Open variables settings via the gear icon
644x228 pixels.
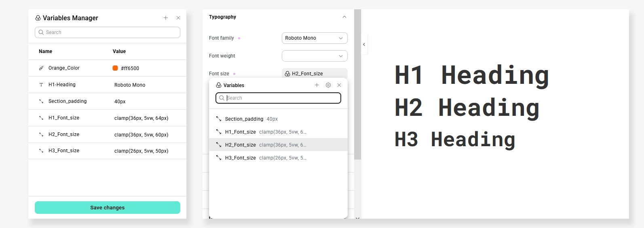click(328, 85)
